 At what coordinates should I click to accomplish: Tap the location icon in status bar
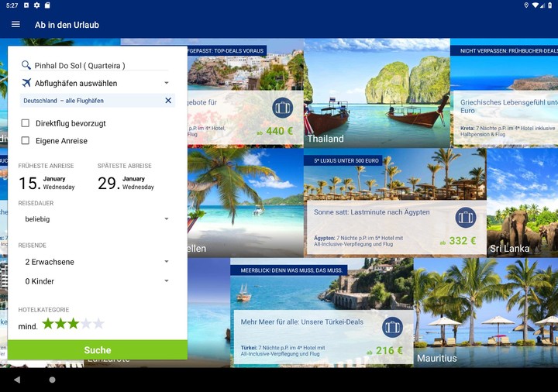pos(526,5)
